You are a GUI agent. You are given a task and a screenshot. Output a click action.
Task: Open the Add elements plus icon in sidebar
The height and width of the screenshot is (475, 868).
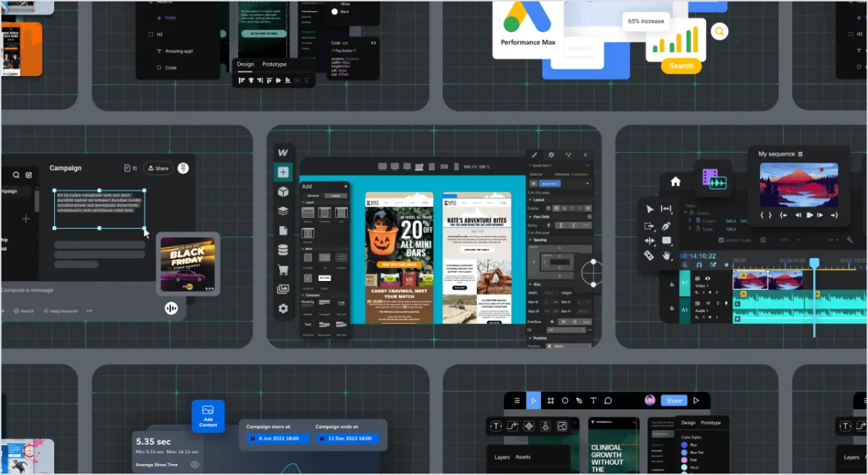tap(283, 172)
